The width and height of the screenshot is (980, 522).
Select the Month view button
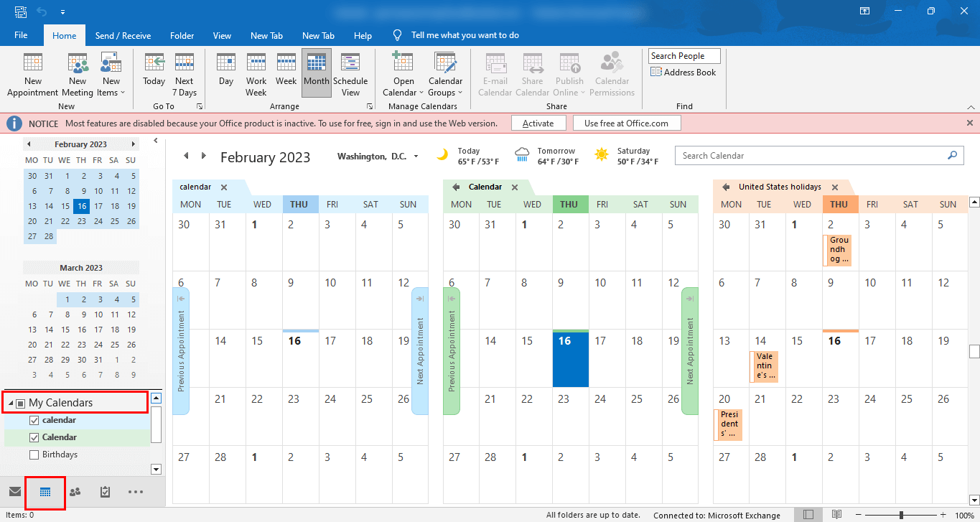(x=317, y=73)
